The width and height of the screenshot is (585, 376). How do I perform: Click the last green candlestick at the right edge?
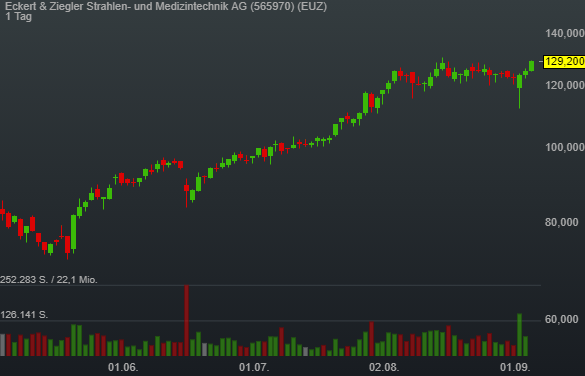(531, 66)
